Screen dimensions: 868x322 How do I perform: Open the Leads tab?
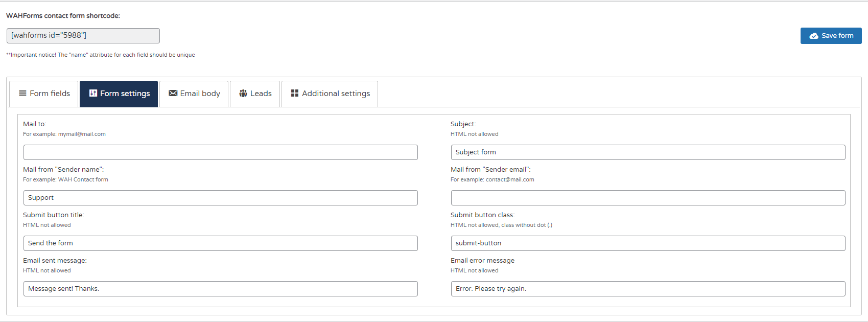click(x=255, y=94)
